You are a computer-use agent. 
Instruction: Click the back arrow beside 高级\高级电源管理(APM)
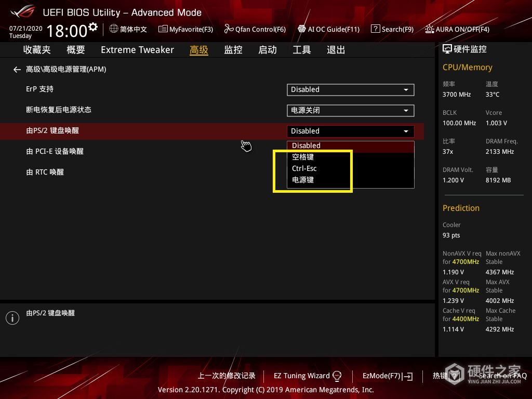(17, 70)
